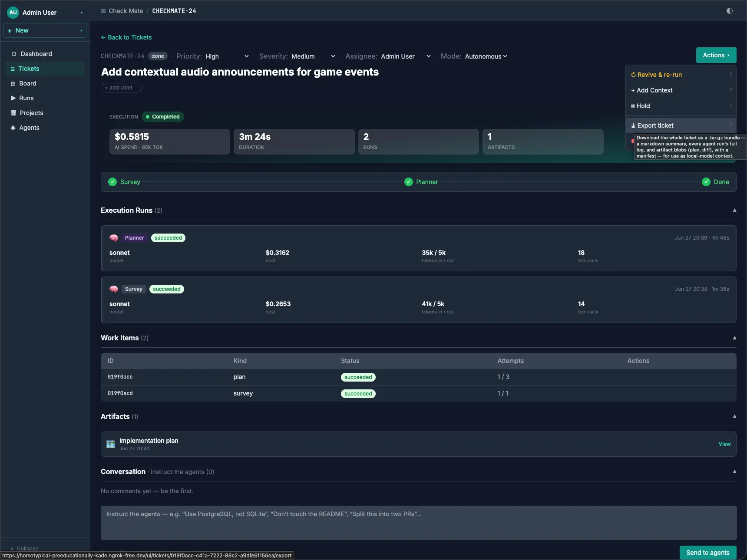Viewport: 747px width, 560px height.
Task: Click the 2 Runs stat card
Action: point(419,142)
